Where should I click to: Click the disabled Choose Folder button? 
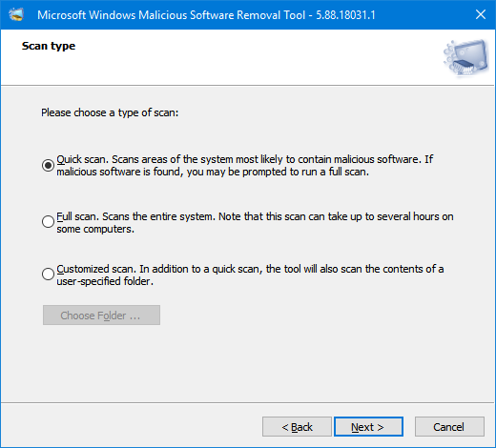pyautogui.click(x=101, y=316)
